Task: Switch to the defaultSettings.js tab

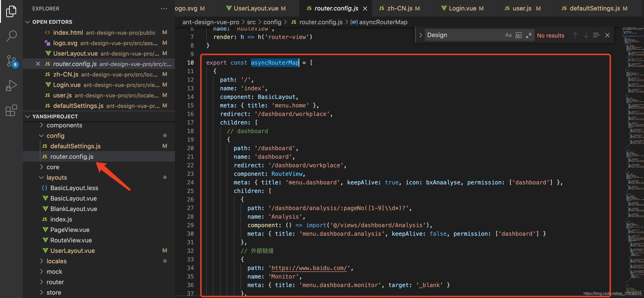Action: 595,8
